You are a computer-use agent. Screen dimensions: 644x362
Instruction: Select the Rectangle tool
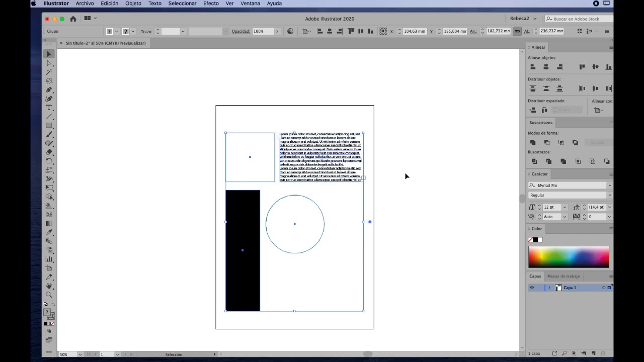tap(49, 126)
